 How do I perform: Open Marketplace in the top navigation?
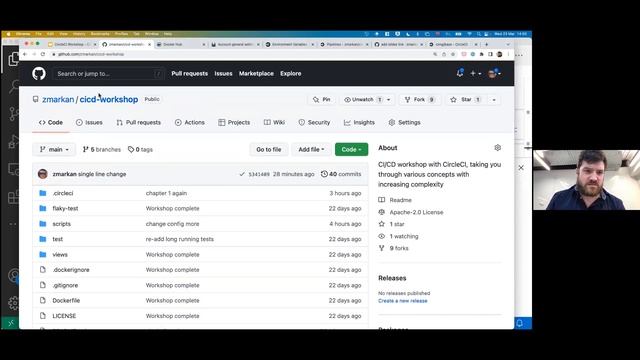256,73
